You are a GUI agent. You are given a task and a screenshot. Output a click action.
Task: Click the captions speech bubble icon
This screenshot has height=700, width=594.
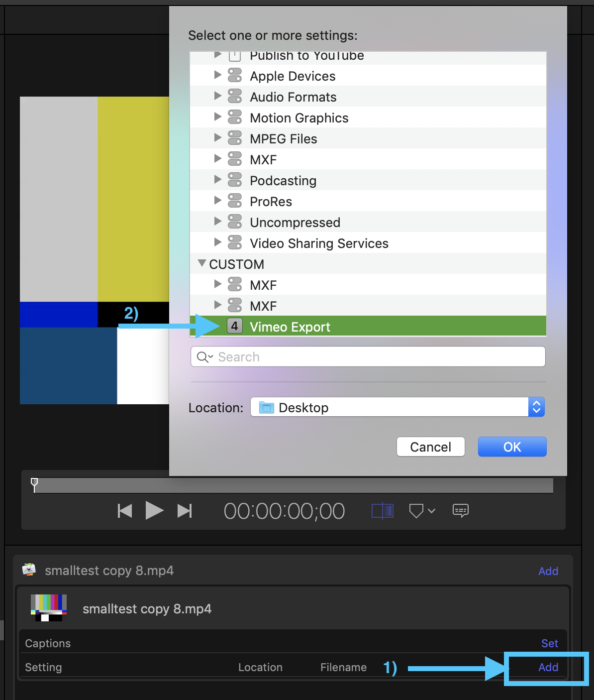(x=460, y=510)
